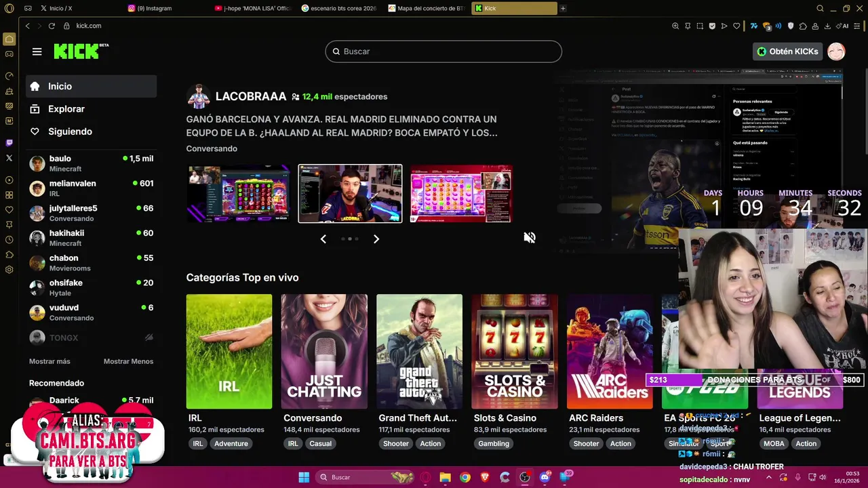
Task: Select the right candy slots stream thumbnail
Action: tap(461, 193)
